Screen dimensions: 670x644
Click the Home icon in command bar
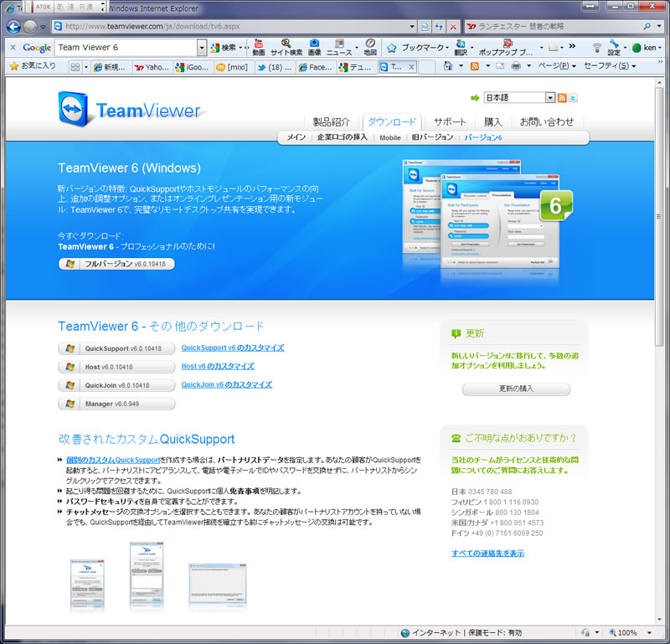point(447,66)
